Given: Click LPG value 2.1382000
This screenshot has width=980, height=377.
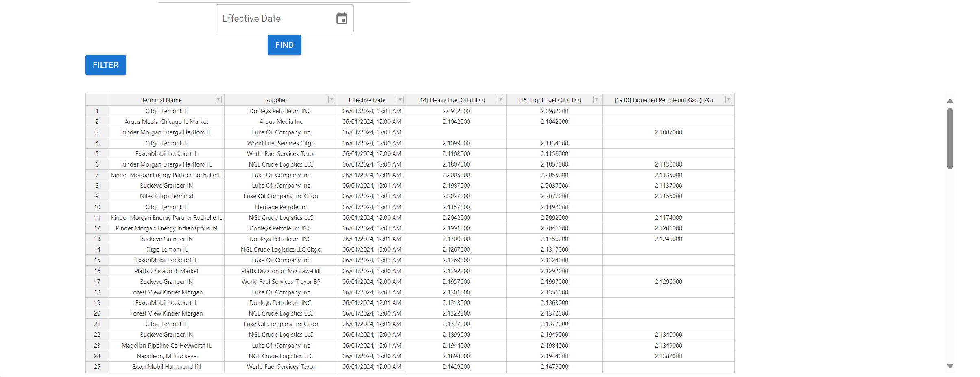Looking at the screenshot, I should [x=668, y=356].
